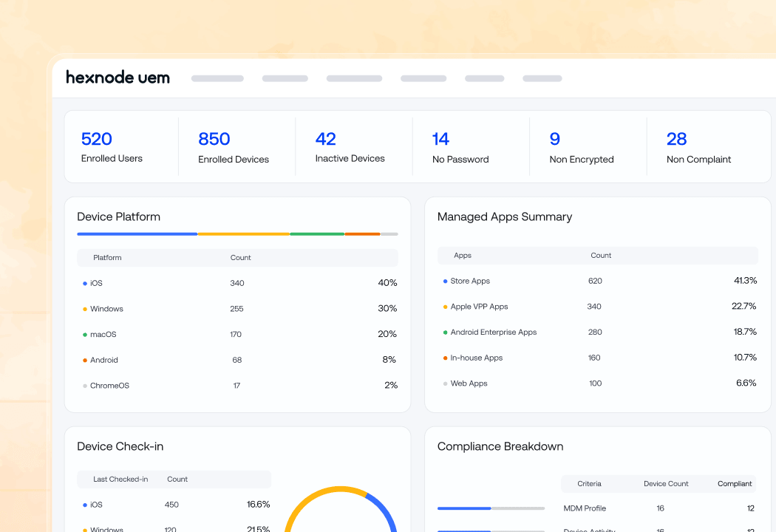Click the Compliant column header
The width and height of the screenshot is (776, 532).
pyautogui.click(x=735, y=484)
